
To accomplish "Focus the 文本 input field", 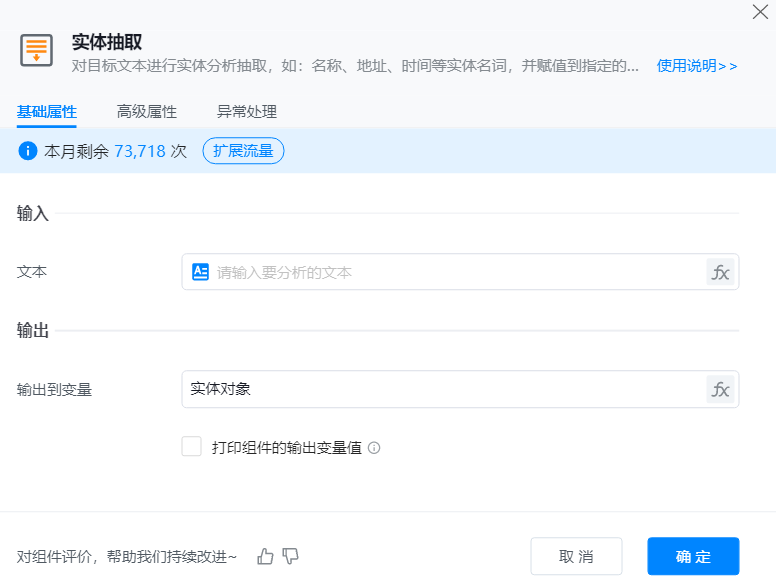I will point(450,272).
